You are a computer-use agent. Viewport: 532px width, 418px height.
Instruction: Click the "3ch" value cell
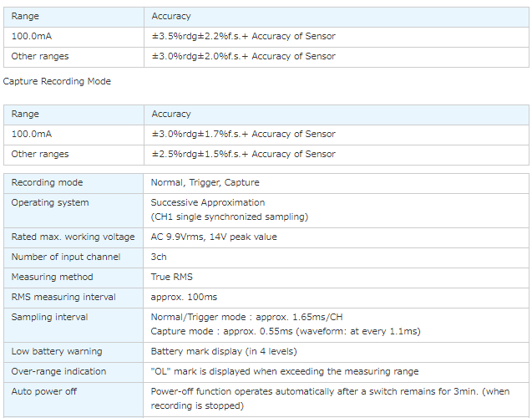tap(159, 257)
